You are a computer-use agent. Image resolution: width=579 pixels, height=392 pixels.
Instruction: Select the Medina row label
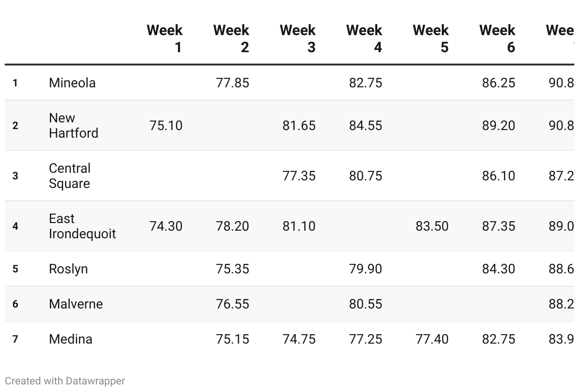tap(71, 339)
